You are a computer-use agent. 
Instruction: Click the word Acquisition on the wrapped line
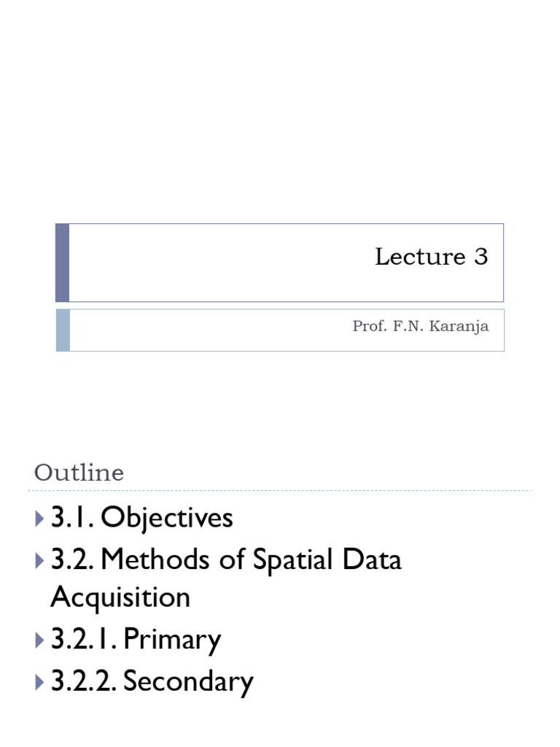click(x=120, y=597)
